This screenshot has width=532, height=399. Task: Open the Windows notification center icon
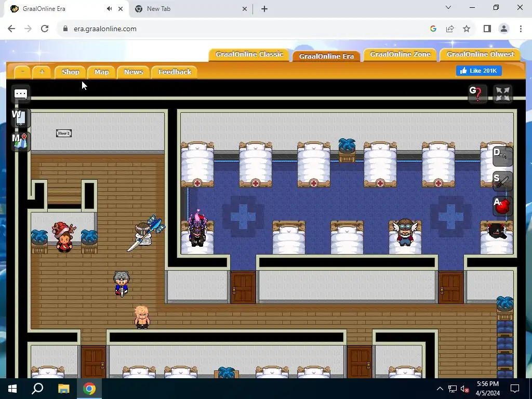515,389
